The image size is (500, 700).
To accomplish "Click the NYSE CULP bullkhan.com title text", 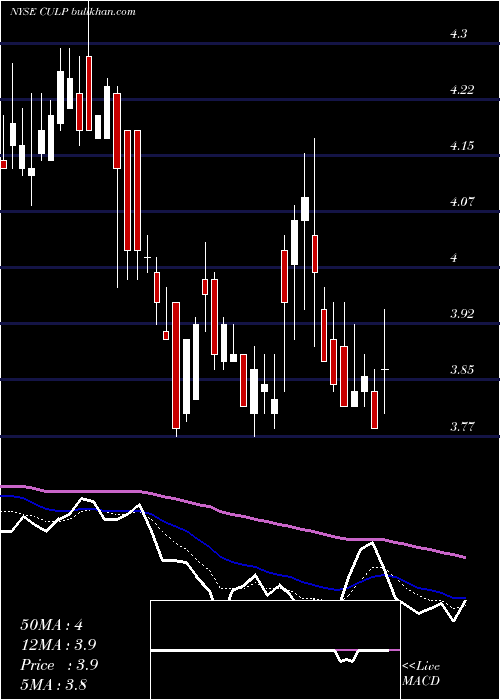I will (73, 12).
